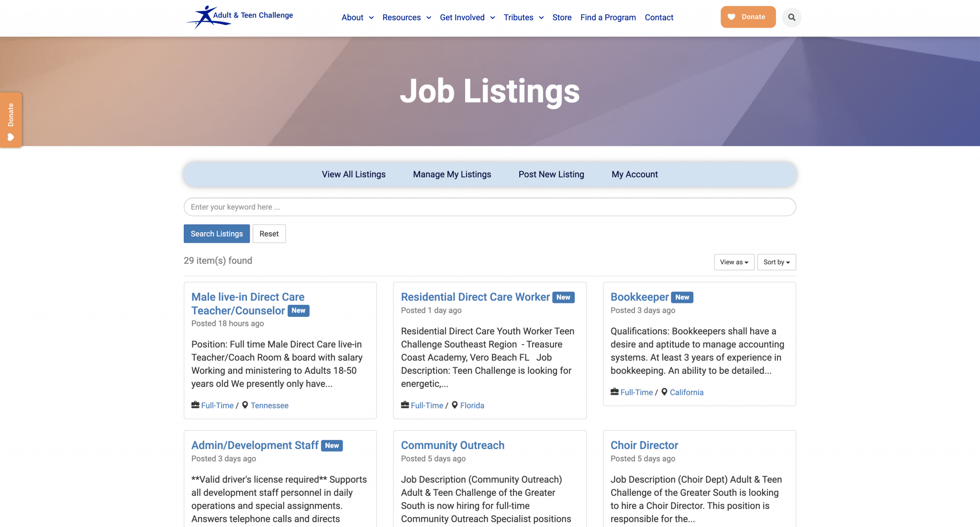Open the Bookkeeper listing
The width and height of the screenshot is (980, 527).
[639, 297]
